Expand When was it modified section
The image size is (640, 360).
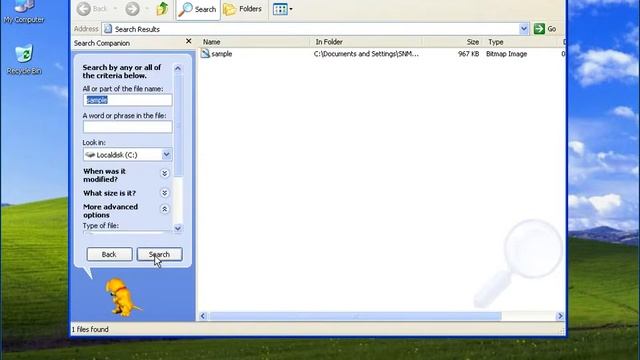click(x=164, y=173)
